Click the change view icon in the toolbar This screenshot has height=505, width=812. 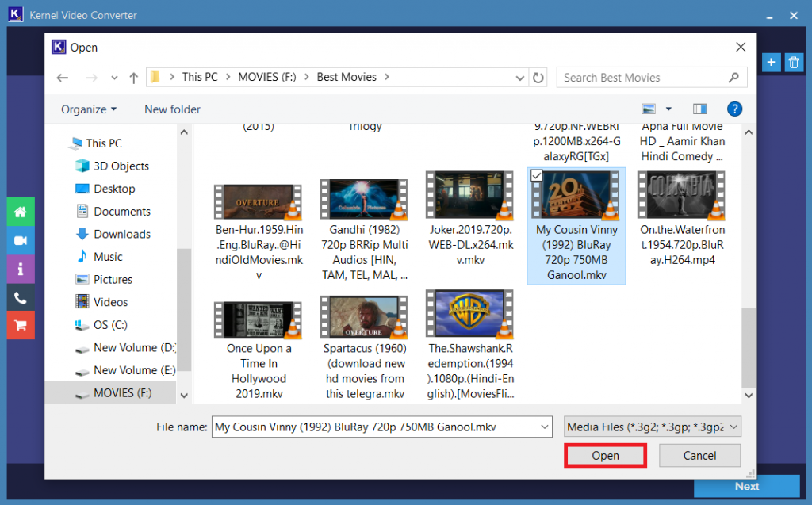pyautogui.click(x=650, y=109)
